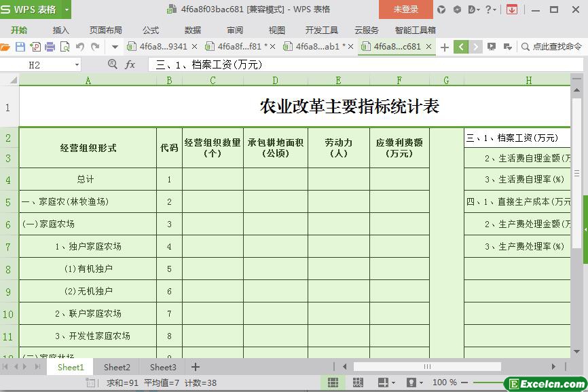Expand the quick access toolbar dropdown arrow

115,47
